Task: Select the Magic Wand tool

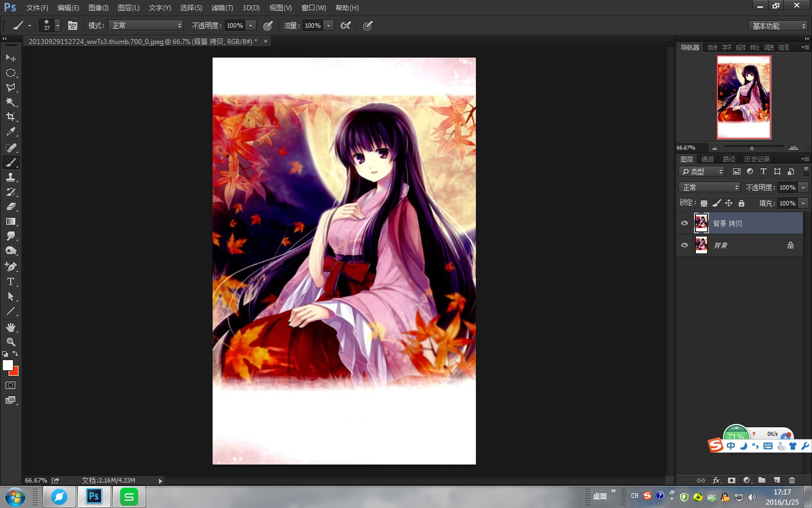Action: (x=11, y=102)
